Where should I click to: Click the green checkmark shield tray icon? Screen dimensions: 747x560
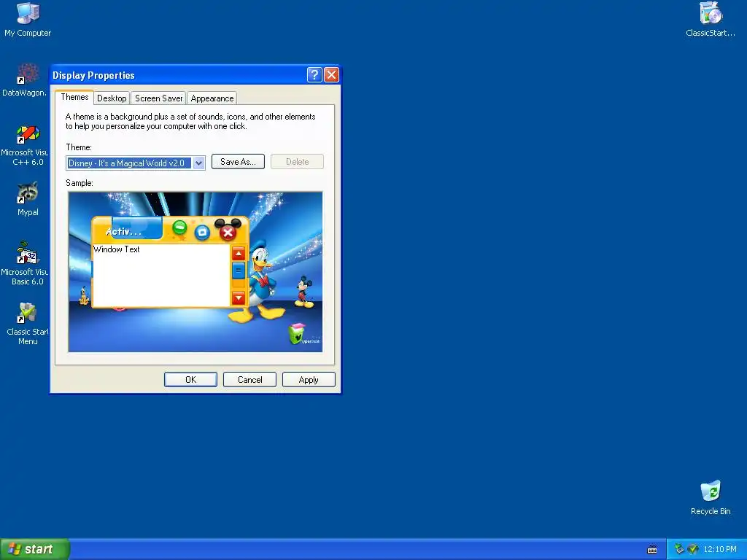click(693, 549)
